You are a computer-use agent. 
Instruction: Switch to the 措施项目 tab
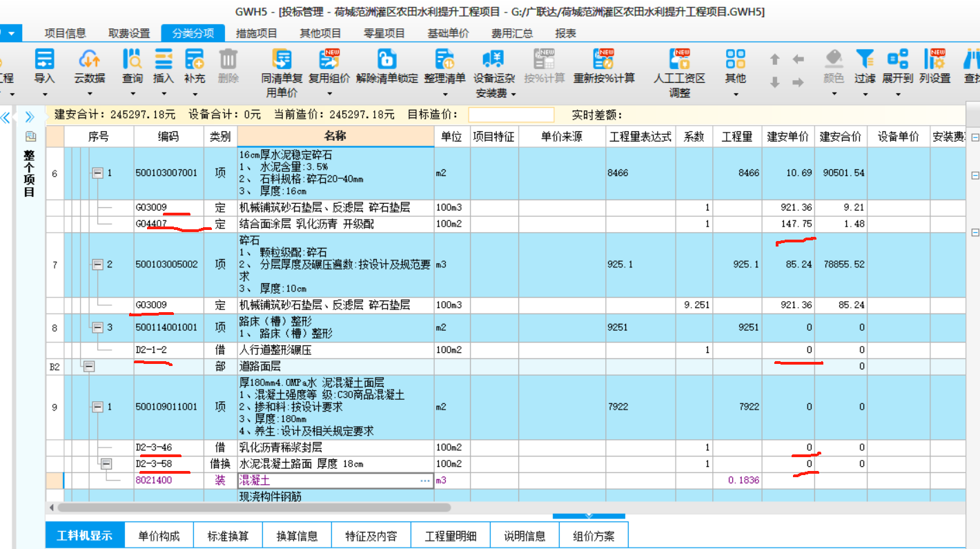(257, 33)
